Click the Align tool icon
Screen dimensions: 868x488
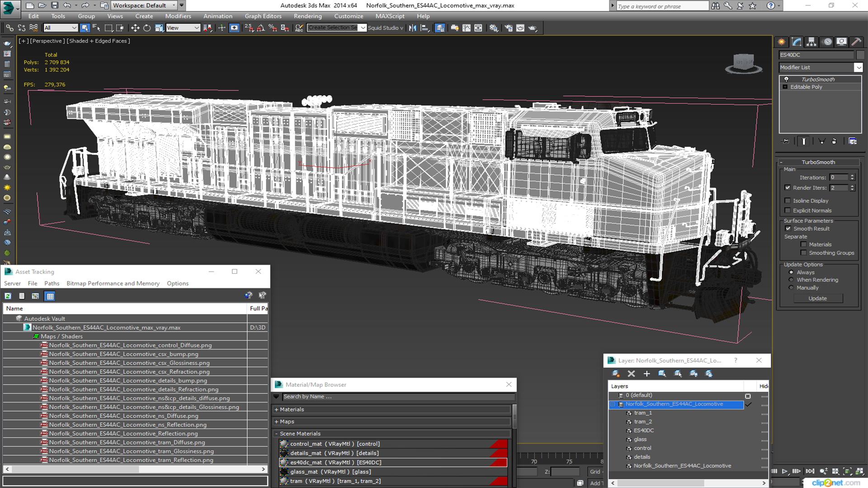[425, 28]
